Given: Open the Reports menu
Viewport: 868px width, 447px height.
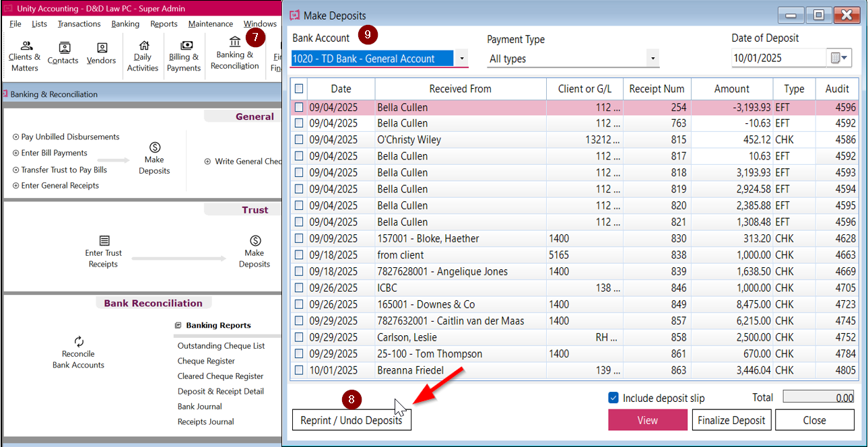Looking at the screenshot, I should [x=164, y=24].
